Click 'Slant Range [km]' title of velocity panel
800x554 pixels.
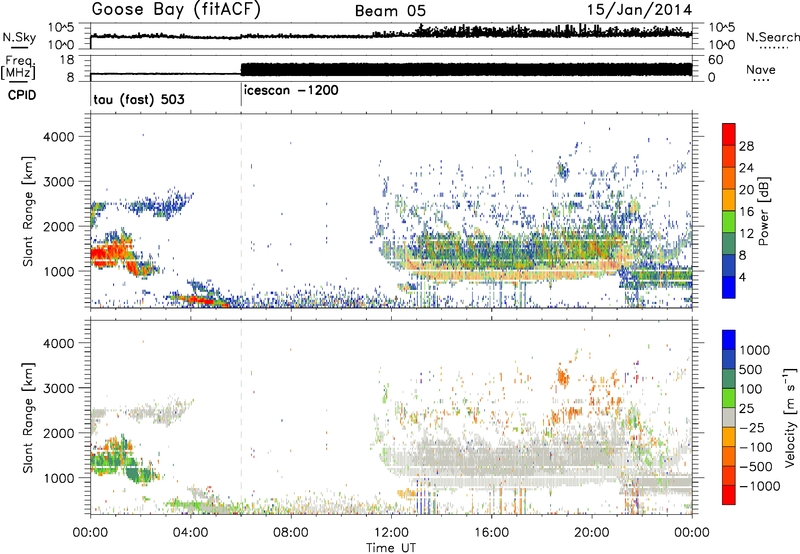(x=28, y=417)
